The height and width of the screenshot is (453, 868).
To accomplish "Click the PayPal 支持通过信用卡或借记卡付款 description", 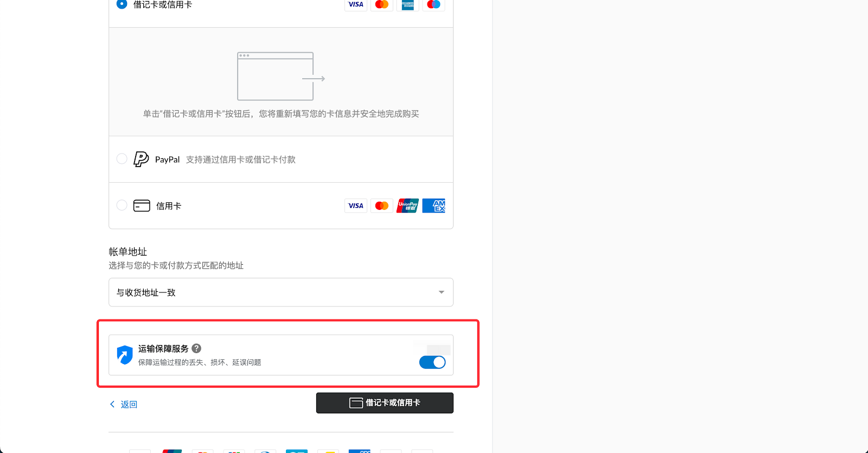I will [x=241, y=159].
